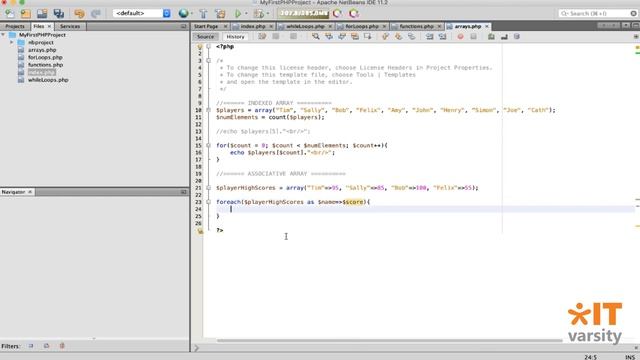Click the Shift Line Right icon
Screen dimensions: 640x360
tap(442, 37)
